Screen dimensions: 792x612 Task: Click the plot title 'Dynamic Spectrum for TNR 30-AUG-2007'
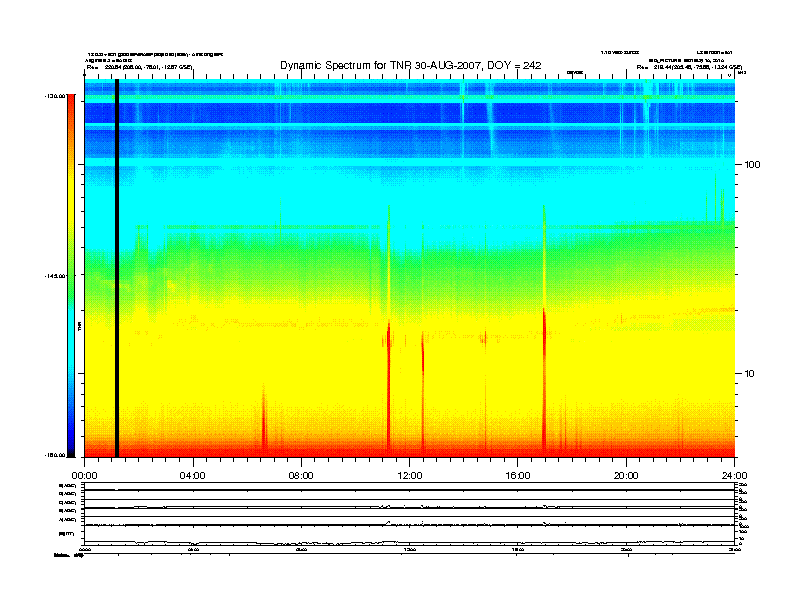410,65
